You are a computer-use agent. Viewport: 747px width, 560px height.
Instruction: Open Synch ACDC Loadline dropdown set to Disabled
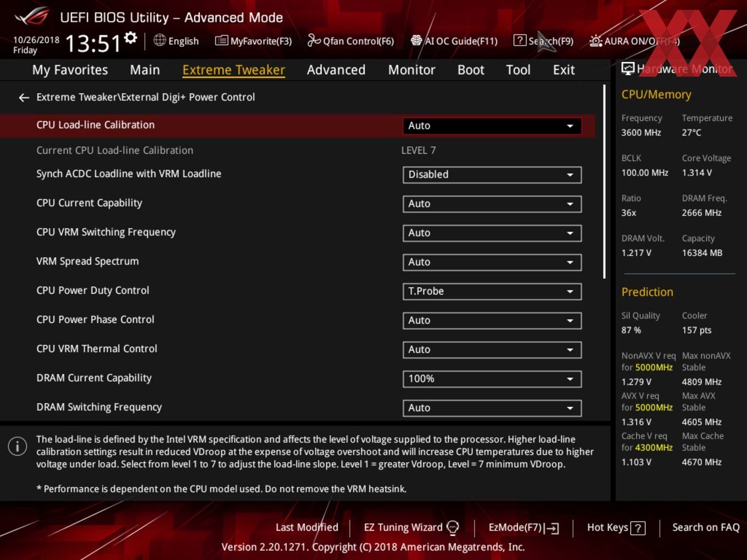pyautogui.click(x=492, y=175)
